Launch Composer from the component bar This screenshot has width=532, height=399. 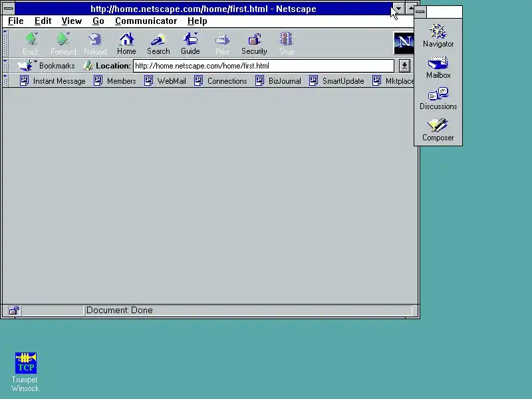click(438, 130)
